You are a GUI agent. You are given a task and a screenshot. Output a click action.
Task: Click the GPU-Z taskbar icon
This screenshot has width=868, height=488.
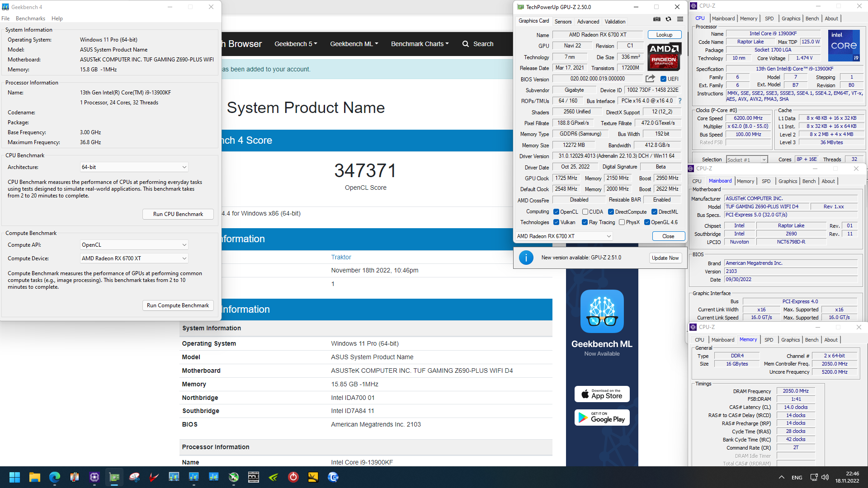tap(114, 477)
